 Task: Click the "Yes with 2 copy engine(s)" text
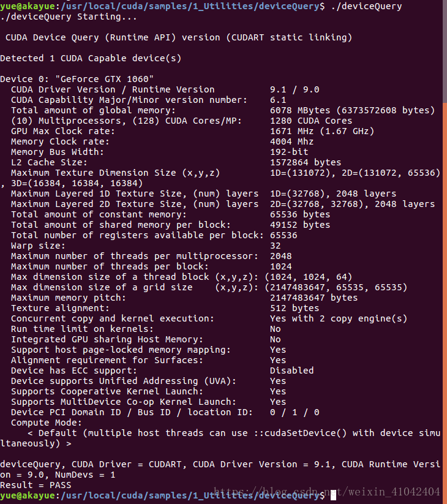(339, 318)
